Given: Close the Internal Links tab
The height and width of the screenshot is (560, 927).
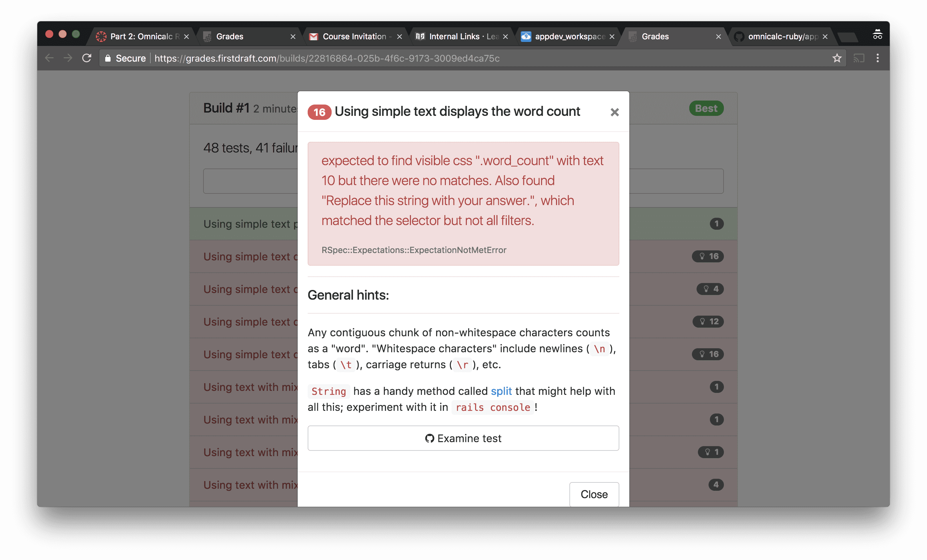Looking at the screenshot, I should coord(506,37).
